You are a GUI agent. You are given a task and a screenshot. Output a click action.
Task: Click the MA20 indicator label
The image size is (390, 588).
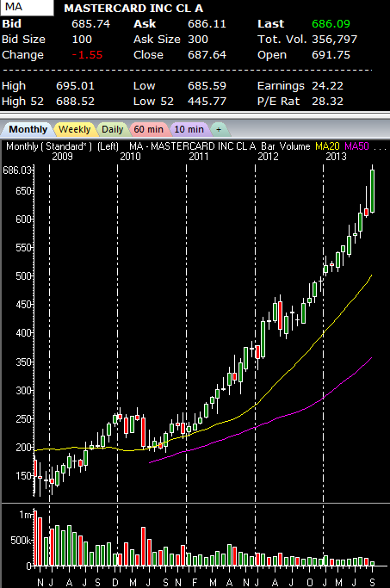327,146
